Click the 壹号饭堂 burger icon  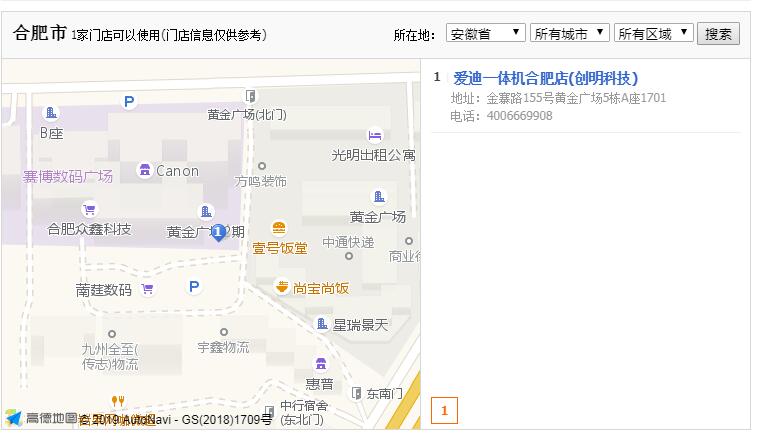[x=279, y=227]
